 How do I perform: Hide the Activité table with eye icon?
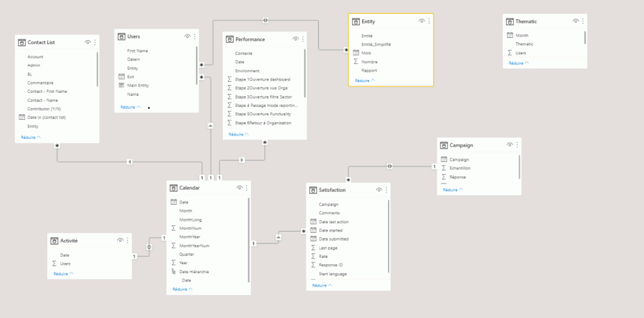click(x=120, y=241)
